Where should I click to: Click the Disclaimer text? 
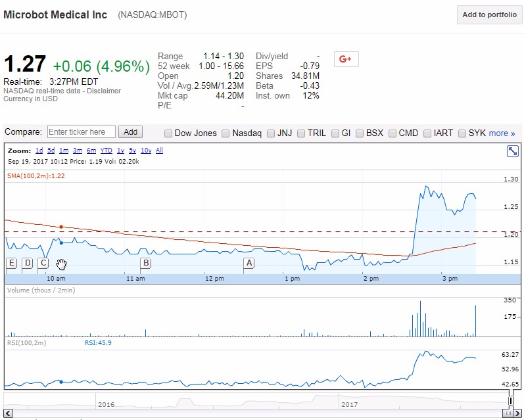tap(104, 91)
